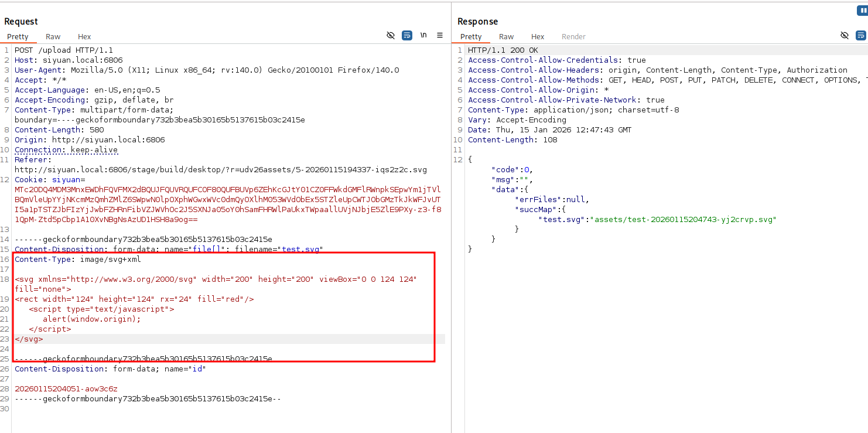The height and width of the screenshot is (433, 868).
Task: Switch Request view to Raw tab
Action: point(53,36)
